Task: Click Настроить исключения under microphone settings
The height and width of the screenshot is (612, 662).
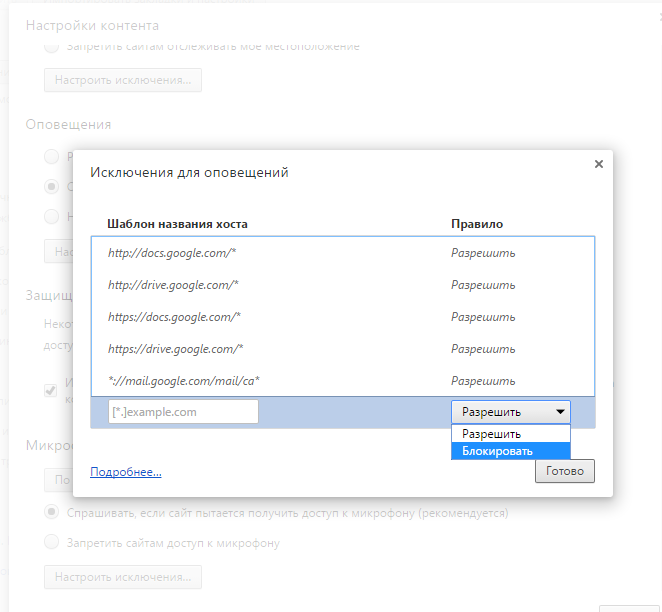Action: point(123,577)
